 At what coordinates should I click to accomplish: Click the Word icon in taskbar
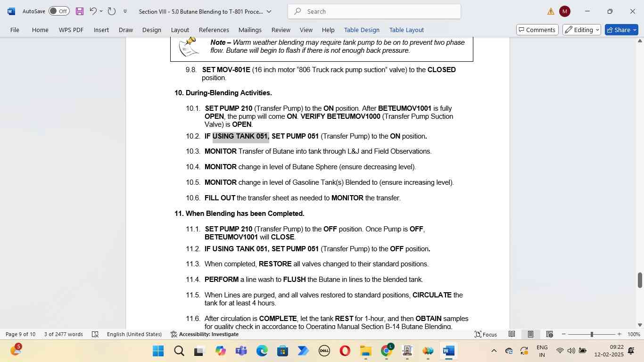click(x=448, y=351)
